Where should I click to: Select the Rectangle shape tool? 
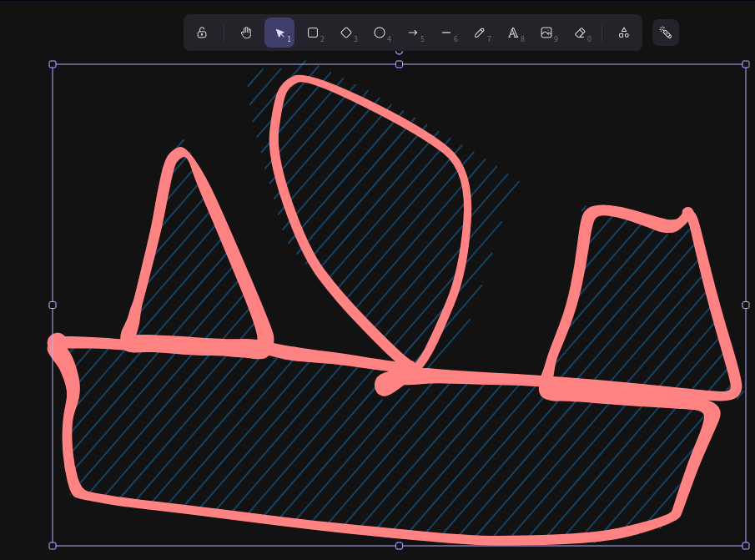tap(313, 33)
